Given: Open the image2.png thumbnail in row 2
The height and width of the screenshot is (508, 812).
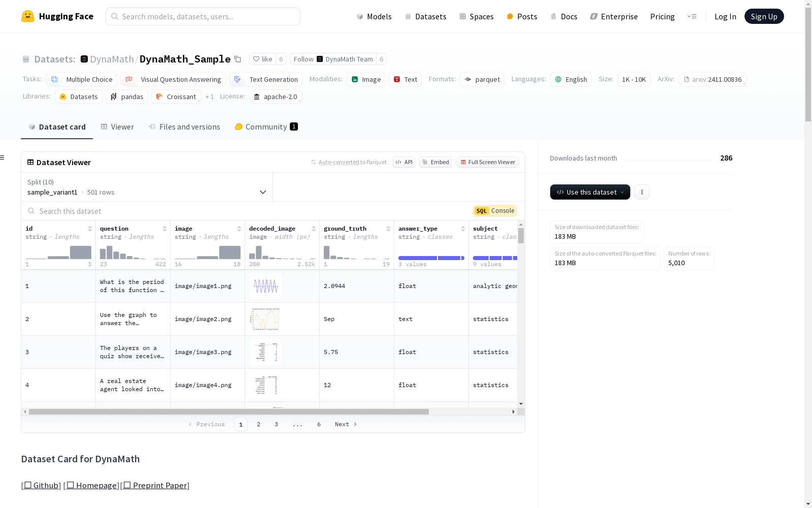Looking at the screenshot, I should [265, 319].
